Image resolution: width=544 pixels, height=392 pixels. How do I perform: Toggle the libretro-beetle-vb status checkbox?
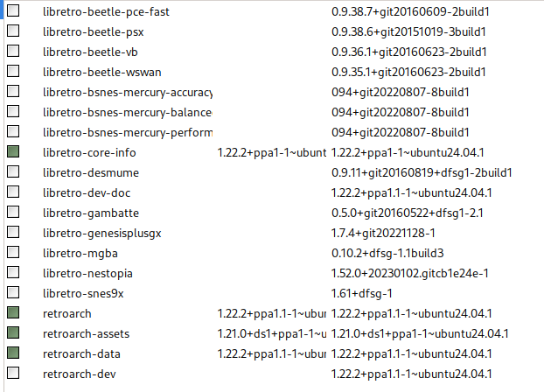[x=13, y=52]
